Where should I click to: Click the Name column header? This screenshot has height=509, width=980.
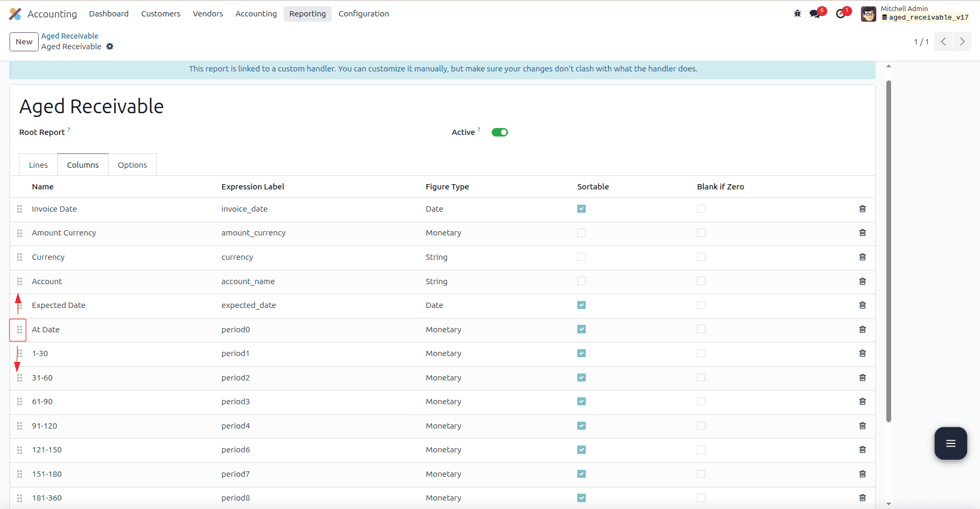[42, 187]
